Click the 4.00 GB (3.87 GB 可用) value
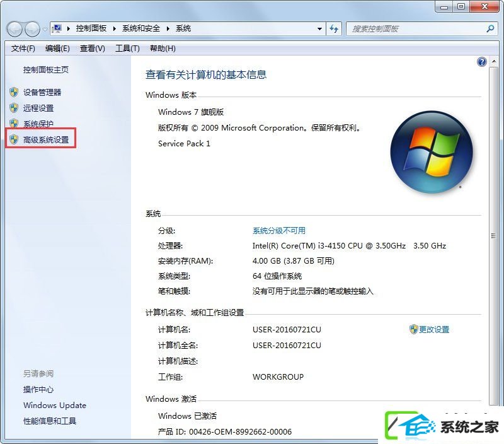504x444 pixels. tap(294, 261)
